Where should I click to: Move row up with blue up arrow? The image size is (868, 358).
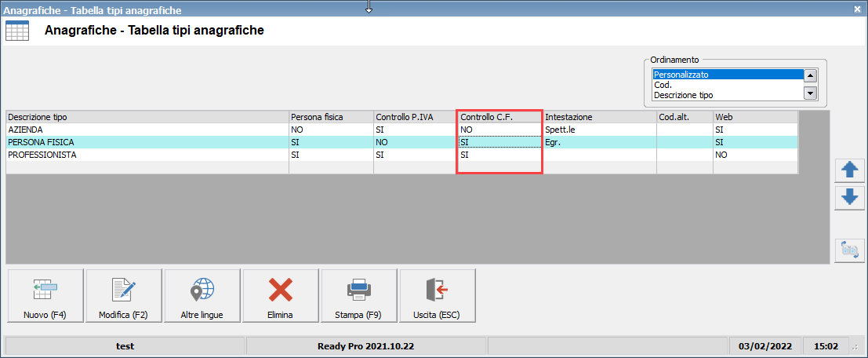849,170
